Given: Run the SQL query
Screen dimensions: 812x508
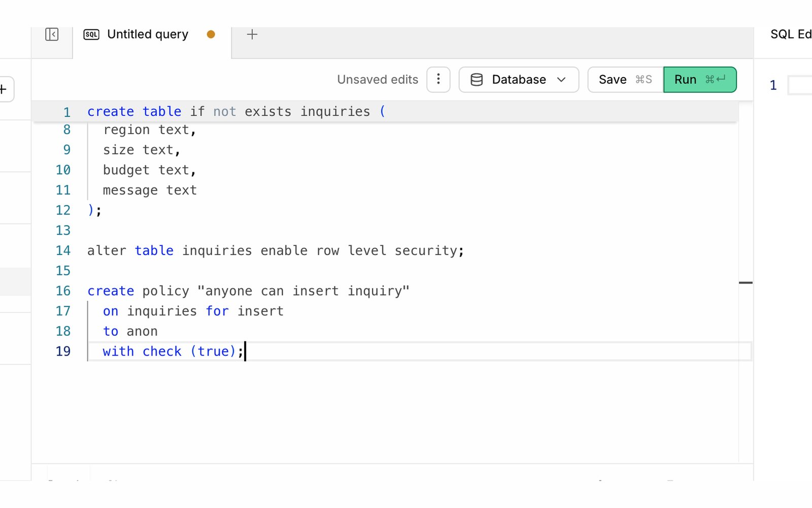Looking at the screenshot, I should tap(700, 80).
